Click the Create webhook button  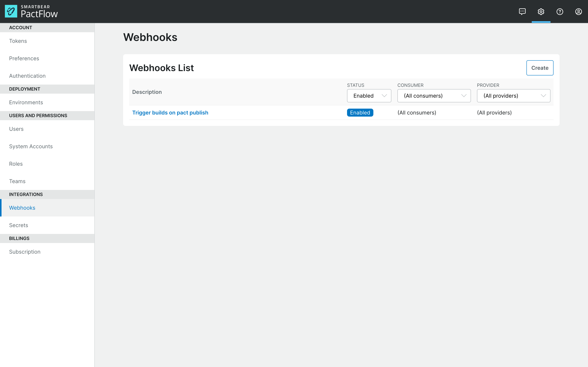[x=540, y=68]
